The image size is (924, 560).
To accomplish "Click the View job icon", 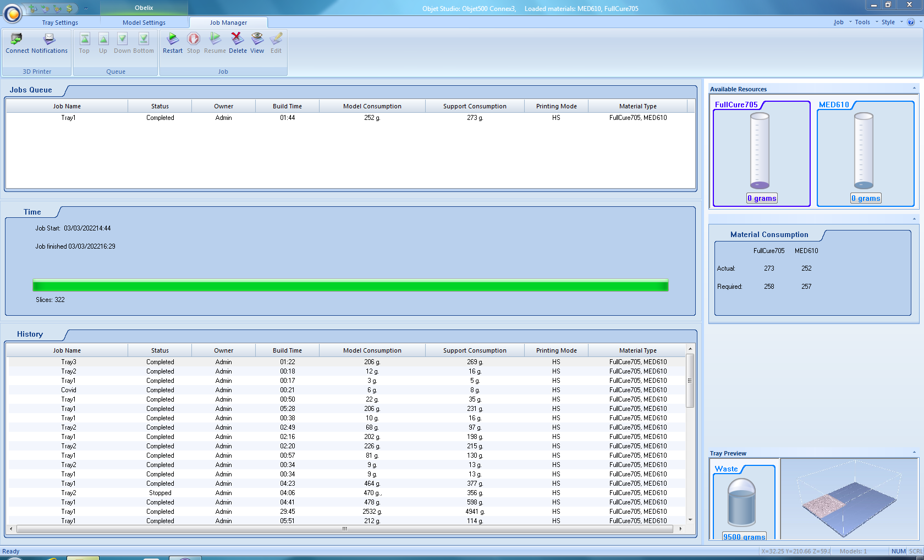I will coord(257,43).
